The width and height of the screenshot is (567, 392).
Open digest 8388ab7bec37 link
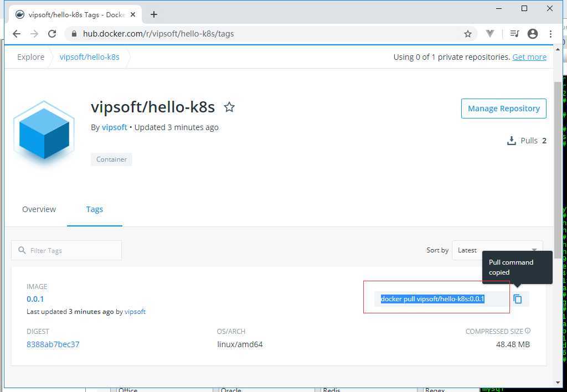[53, 344]
